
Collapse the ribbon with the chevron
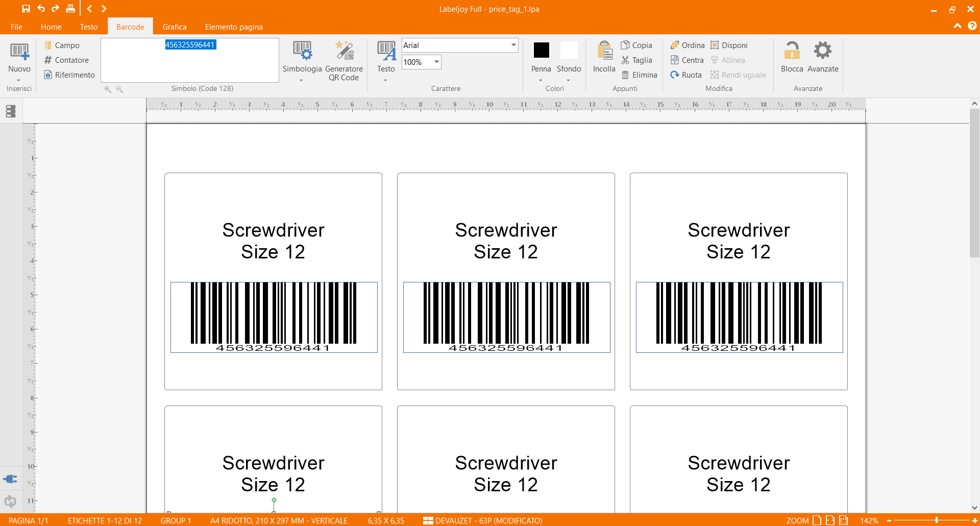(957, 26)
